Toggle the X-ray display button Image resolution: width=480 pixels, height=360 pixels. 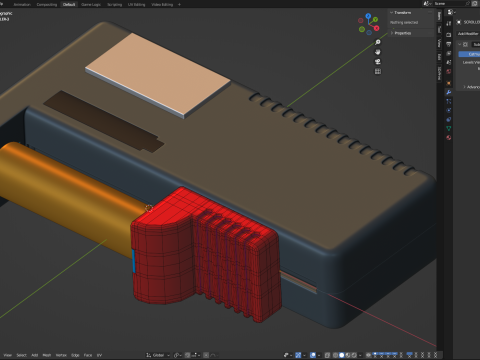click(x=327, y=355)
